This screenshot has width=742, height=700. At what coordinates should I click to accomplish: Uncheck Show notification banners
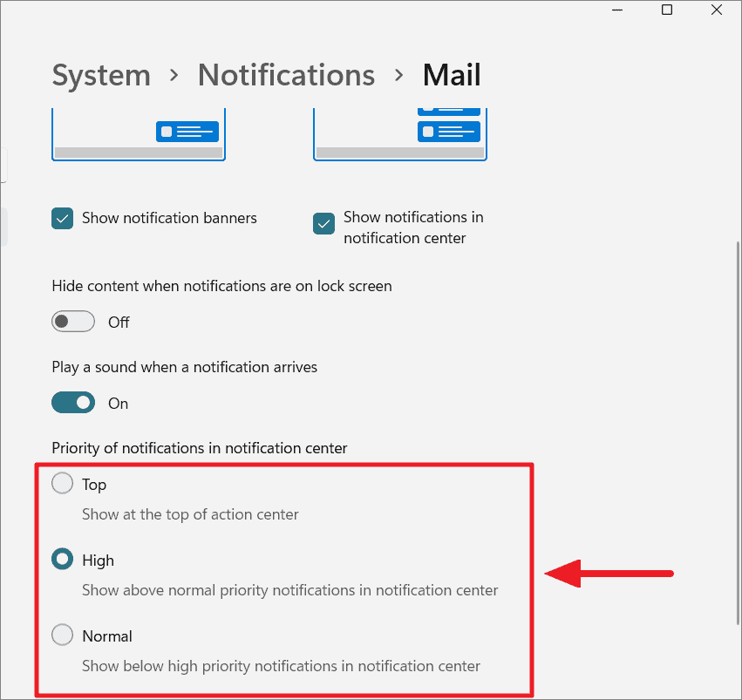tap(62, 218)
